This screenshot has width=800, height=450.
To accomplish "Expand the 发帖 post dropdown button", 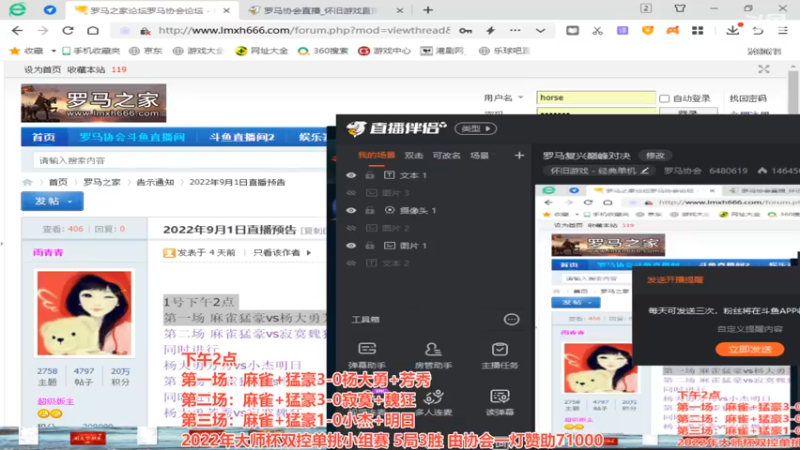I will tap(70, 202).
